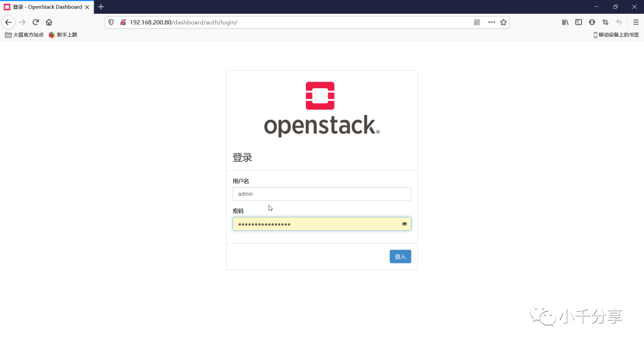644x345 pixels.
Task: Reveal password with the eye icon
Action: tap(404, 224)
